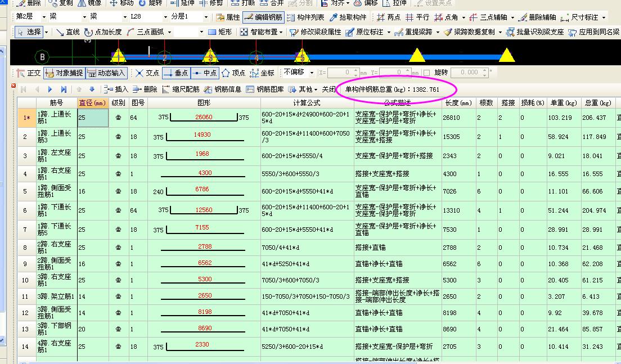Click the 长度(mm) column header
621x364 pixels.
(x=458, y=103)
